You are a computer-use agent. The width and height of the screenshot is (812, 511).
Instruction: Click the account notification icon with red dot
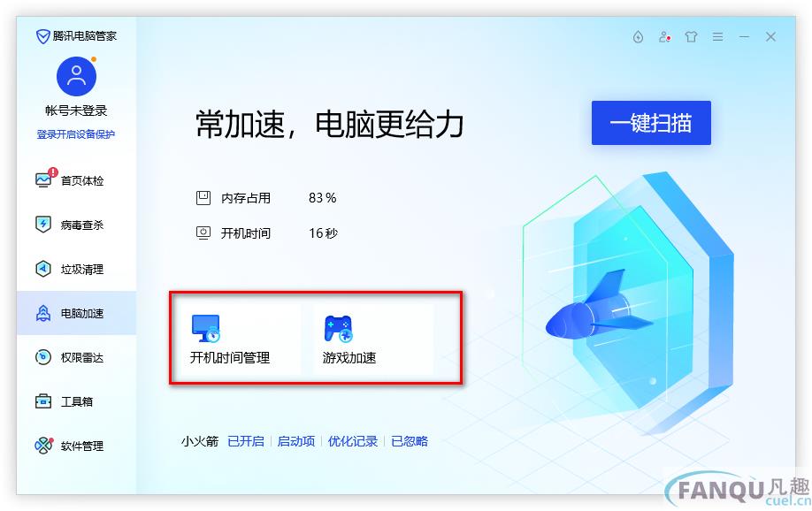664,37
